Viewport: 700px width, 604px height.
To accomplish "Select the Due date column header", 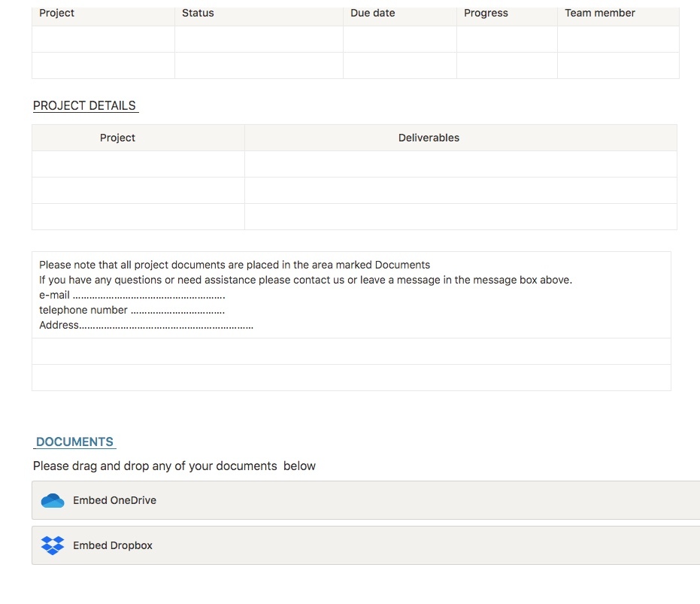I will coord(372,13).
